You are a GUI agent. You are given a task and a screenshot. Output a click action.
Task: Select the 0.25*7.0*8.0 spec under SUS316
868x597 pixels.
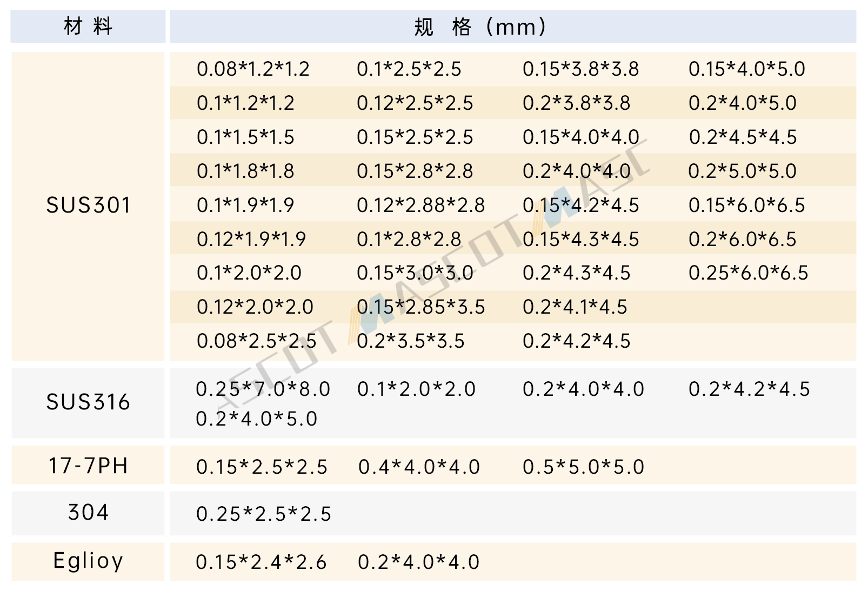[x=263, y=389]
